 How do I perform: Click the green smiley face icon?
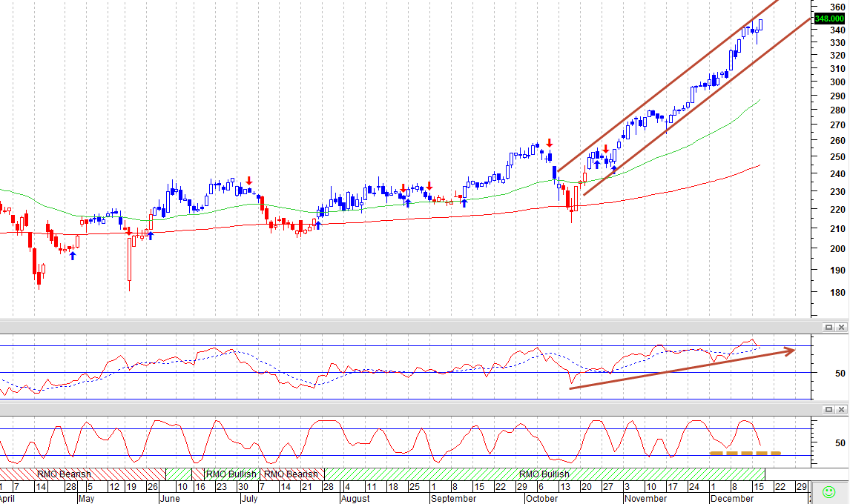pyautogui.click(x=828, y=492)
